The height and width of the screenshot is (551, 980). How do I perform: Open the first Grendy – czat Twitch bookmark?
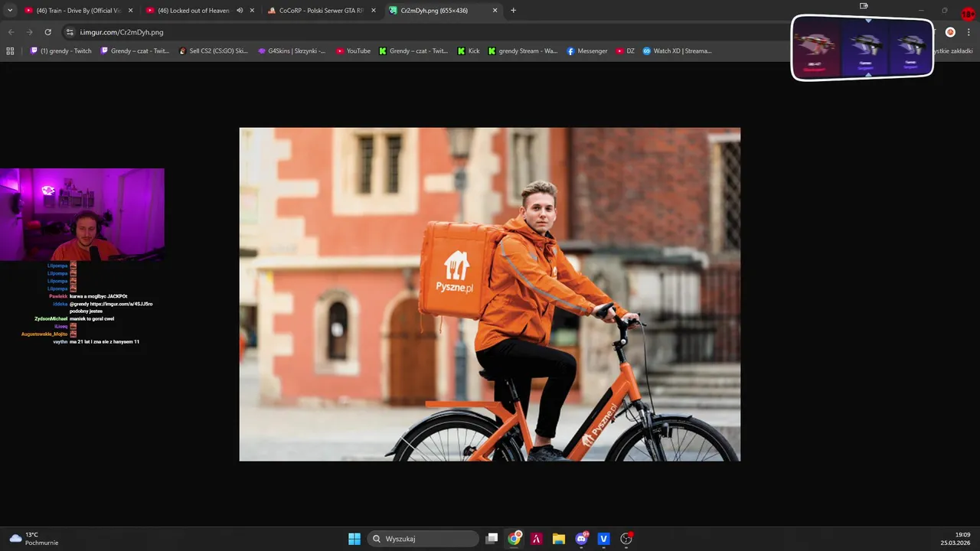[x=135, y=51]
